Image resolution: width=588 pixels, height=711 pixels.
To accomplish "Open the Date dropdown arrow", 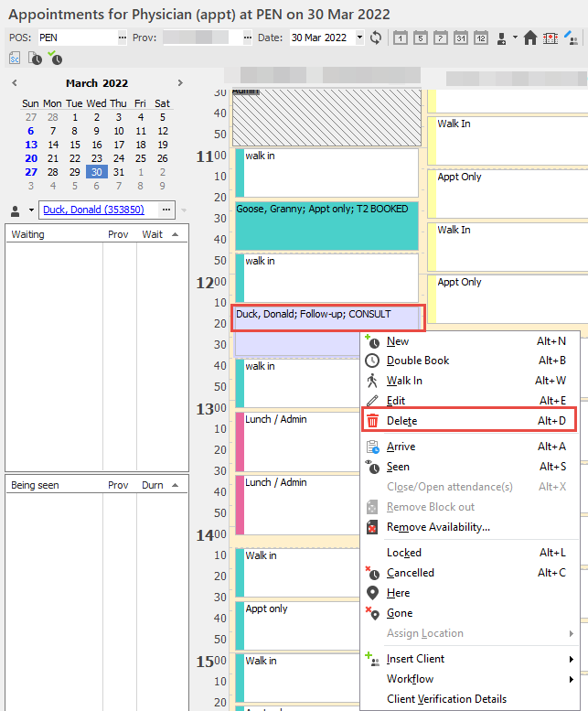I will click(x=359, y=38).
